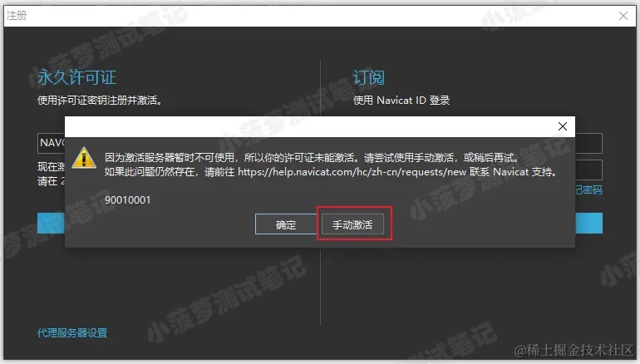Click the 注册 window title text
Screen dimensions: 640x364
[x=17, y=16]
